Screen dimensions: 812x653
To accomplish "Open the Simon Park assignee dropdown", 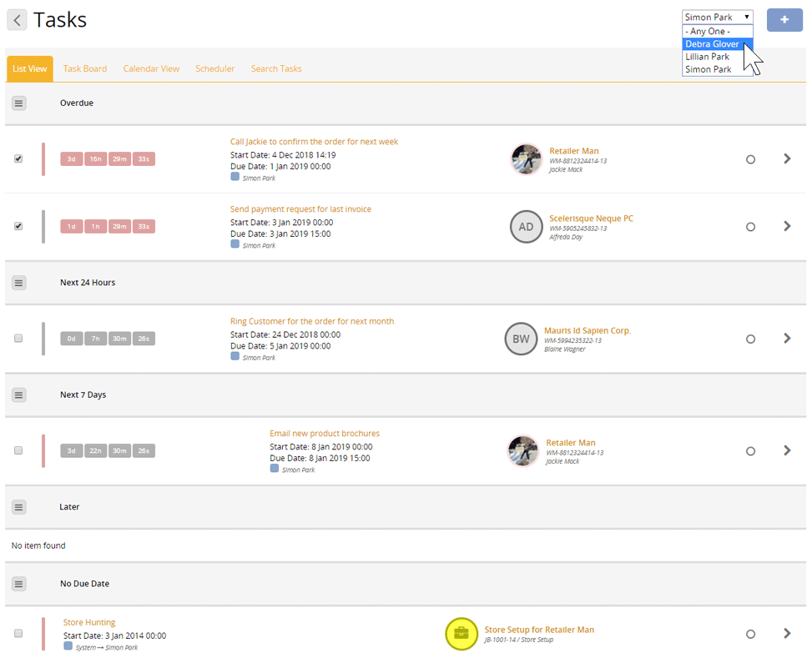I will [x=717, y=17].
